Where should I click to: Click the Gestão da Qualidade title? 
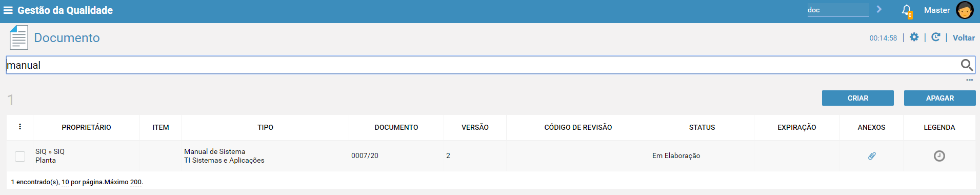tap(65, 10)
